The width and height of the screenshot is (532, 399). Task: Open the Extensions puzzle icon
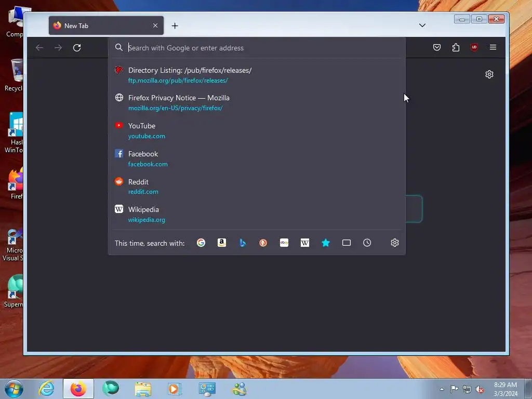[x=456, y=47]
